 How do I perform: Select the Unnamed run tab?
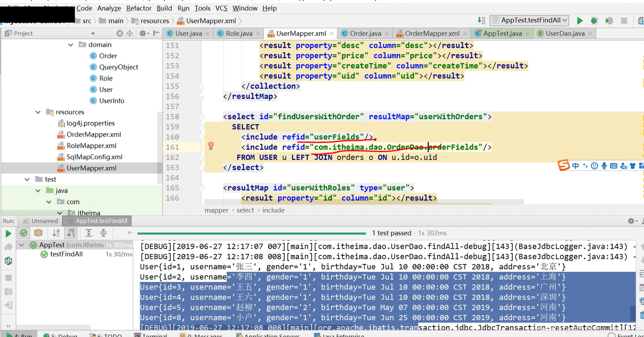(x=40, y=221)
